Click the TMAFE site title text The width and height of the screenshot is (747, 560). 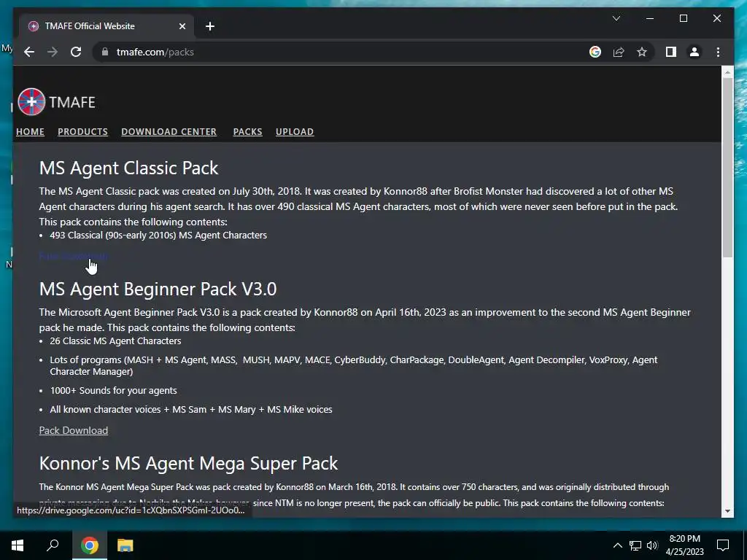(x=72, y=102)
